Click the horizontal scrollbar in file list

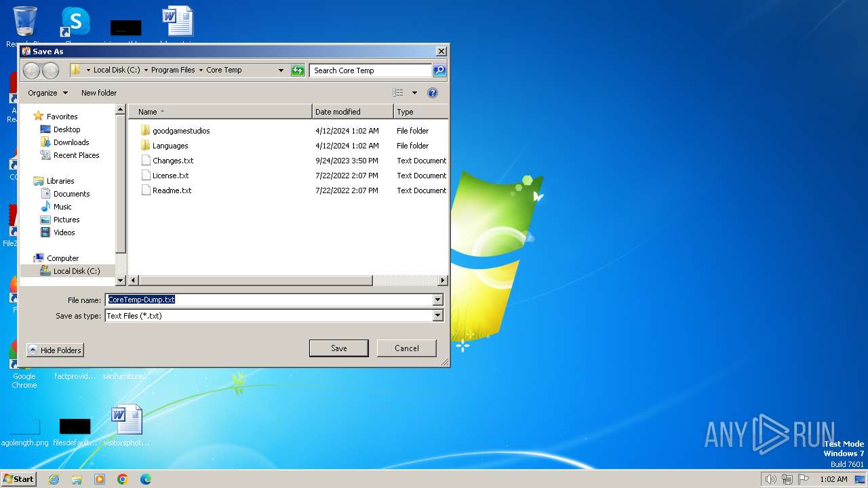256,280
